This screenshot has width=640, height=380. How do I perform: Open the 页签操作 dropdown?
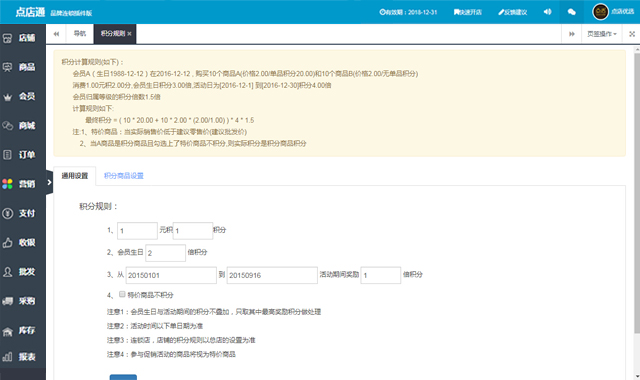(602, 34)
